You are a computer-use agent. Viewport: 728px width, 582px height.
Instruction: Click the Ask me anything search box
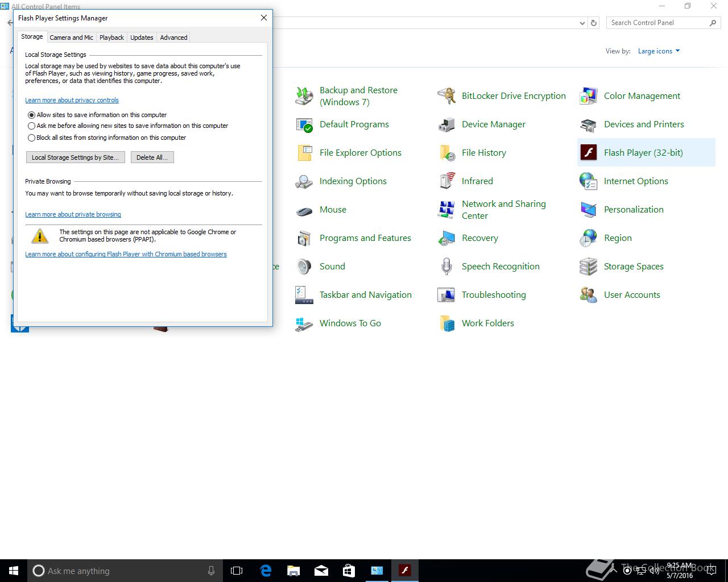point(124,571)
